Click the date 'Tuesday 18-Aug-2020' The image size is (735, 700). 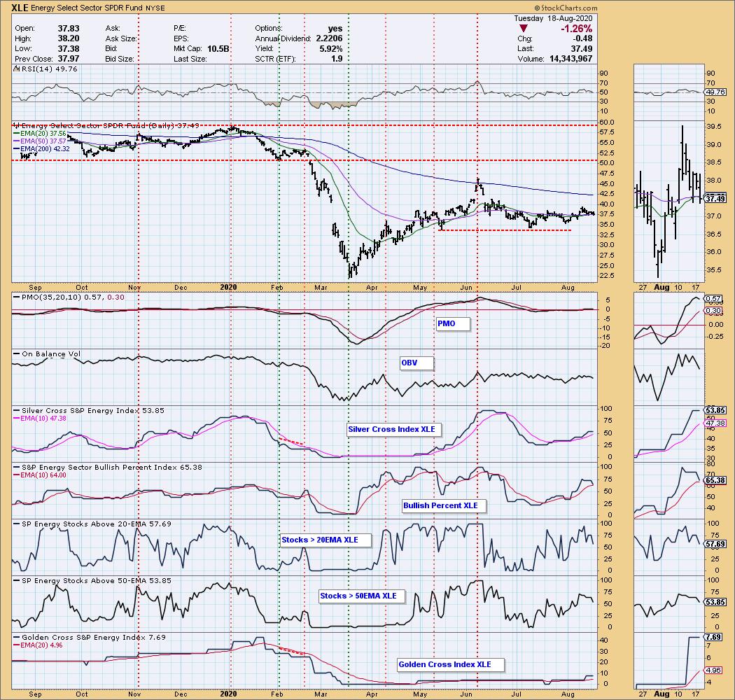coord(553,18)
